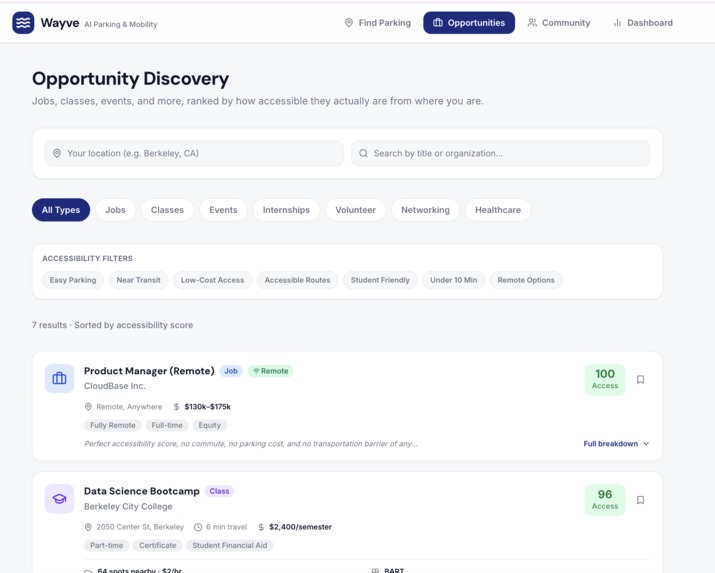
Task: Click the CloudBase Inc. organization name
Action: tap(115, 386)
